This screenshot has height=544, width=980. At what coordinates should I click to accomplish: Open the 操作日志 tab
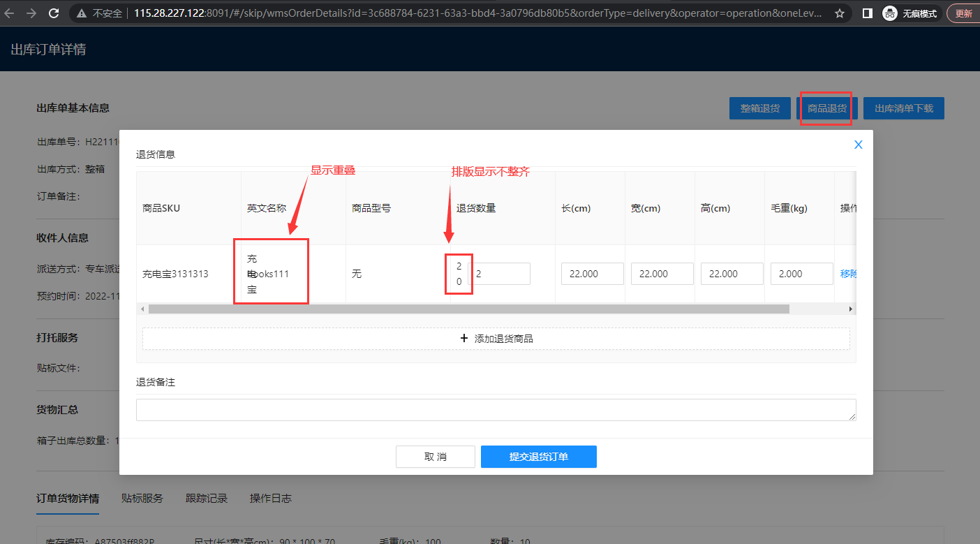(x=270, y=498)
